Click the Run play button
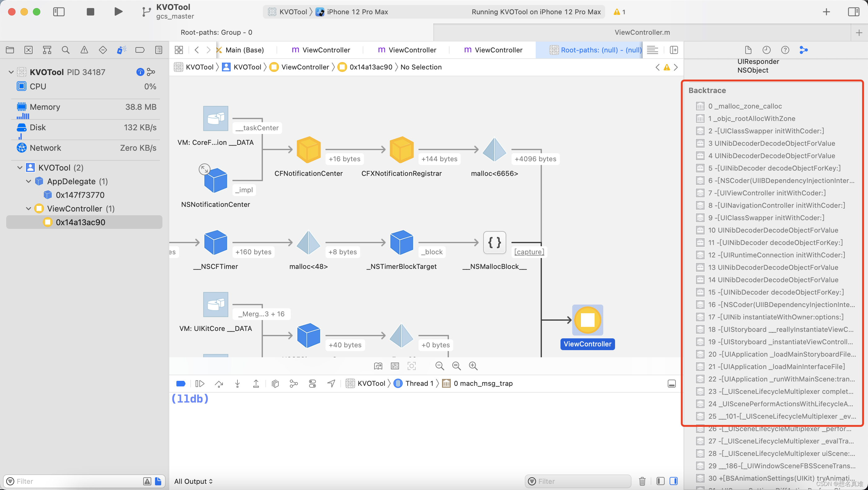The width and height of the screenshot is (868, 490). coord(118,12)
